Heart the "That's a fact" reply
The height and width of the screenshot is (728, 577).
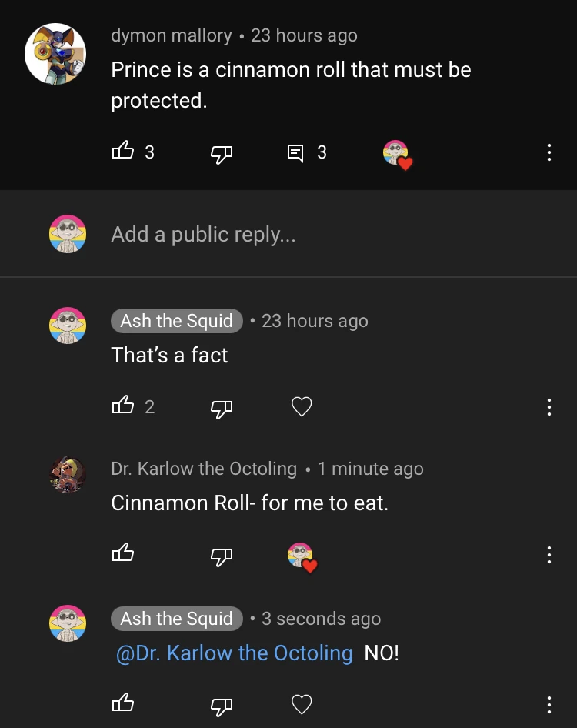pos(302,406)
